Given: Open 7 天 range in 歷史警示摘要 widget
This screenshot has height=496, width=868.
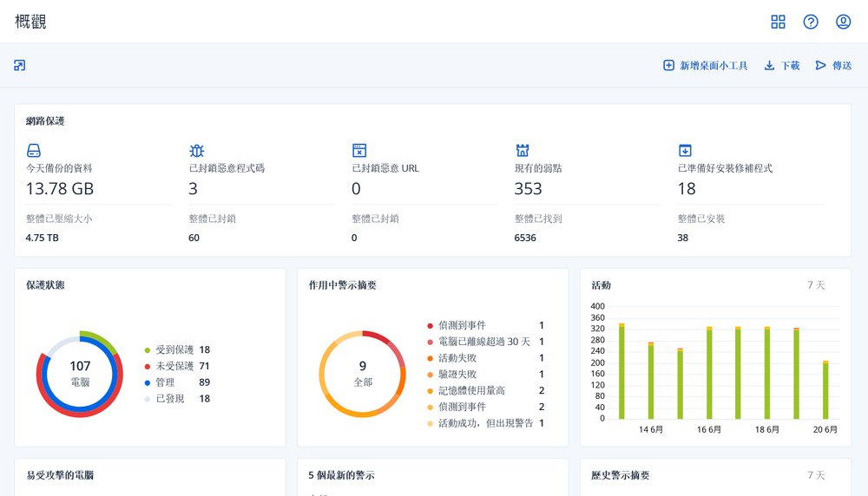Looking at the screenshot, I should coord(816,475).
